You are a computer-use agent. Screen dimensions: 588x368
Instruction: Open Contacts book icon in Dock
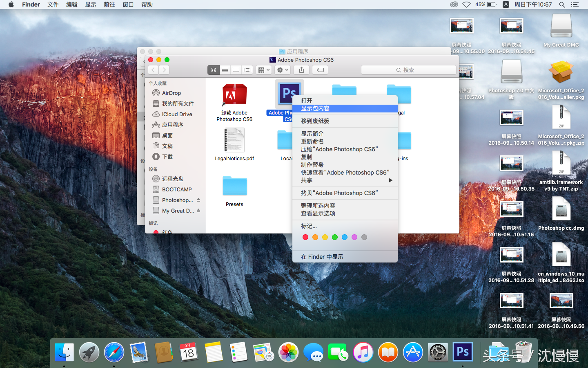click(164, 352)
